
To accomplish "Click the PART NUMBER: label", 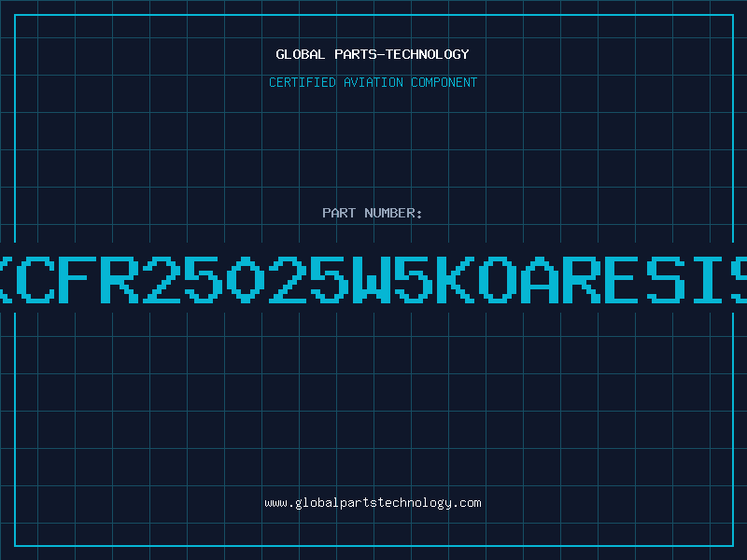I will (372, 213).
